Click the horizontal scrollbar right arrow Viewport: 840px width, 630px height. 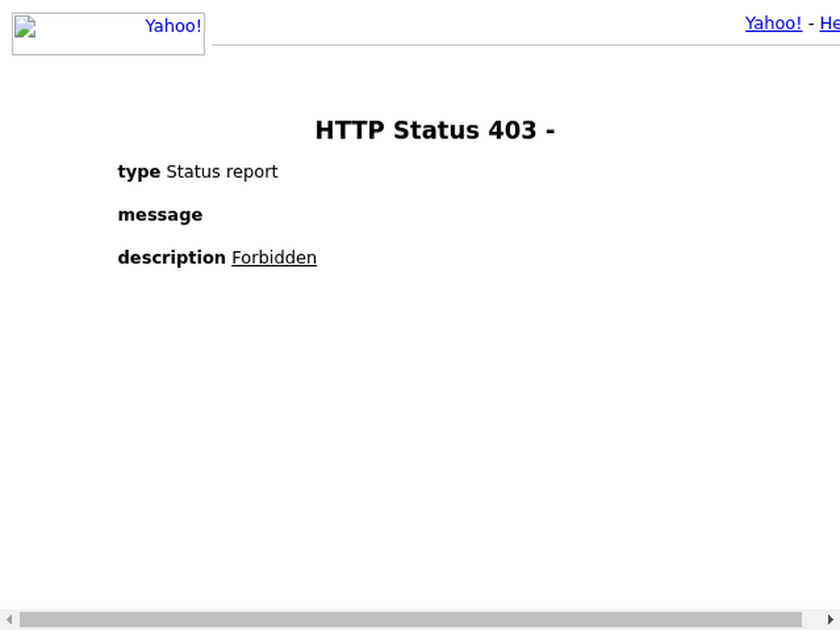pos(830,619)
